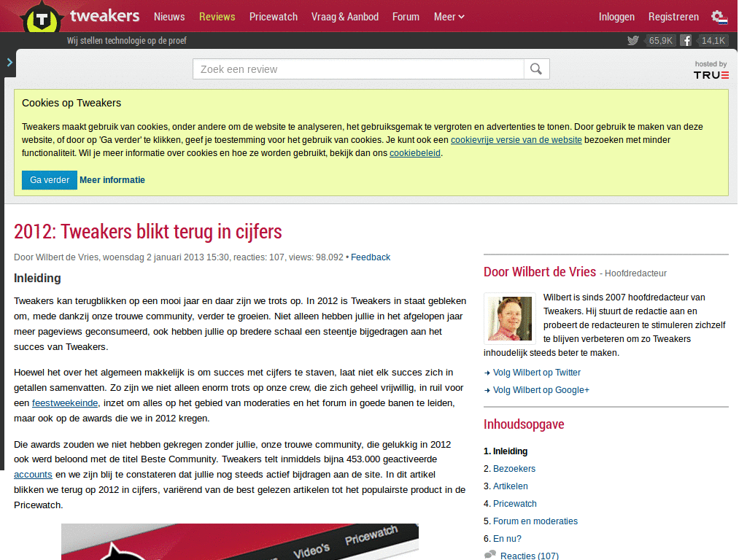This screenshot has width=747, height=560.
Task: Open comments via the Reacties speech bubble icon
Action: pyautogui.click(x=489, y=555)
